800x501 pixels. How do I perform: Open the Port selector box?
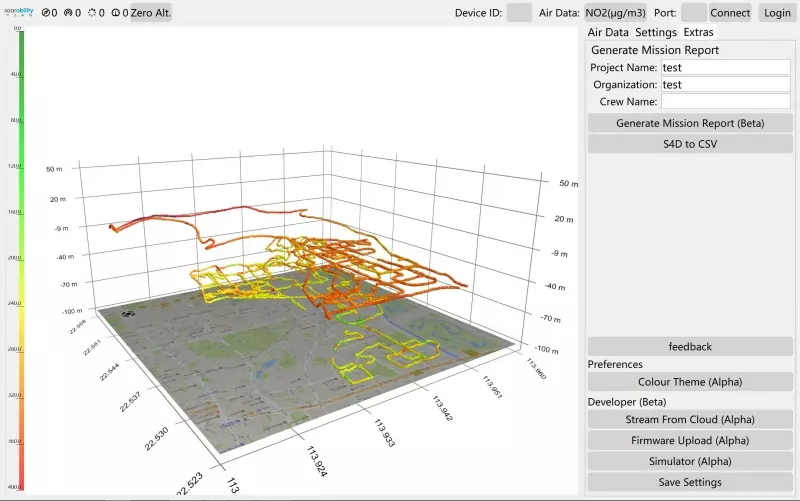(694, 13)
